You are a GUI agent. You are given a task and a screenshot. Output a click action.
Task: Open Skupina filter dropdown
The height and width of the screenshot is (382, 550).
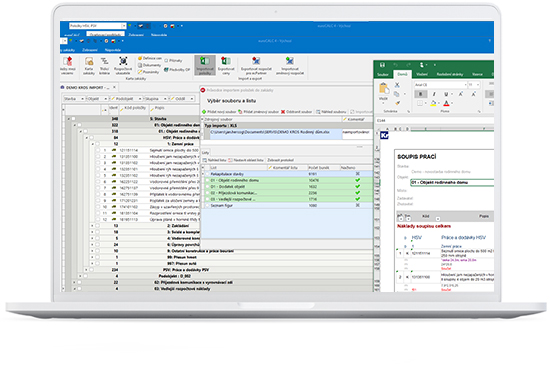(x=165, y=99)
